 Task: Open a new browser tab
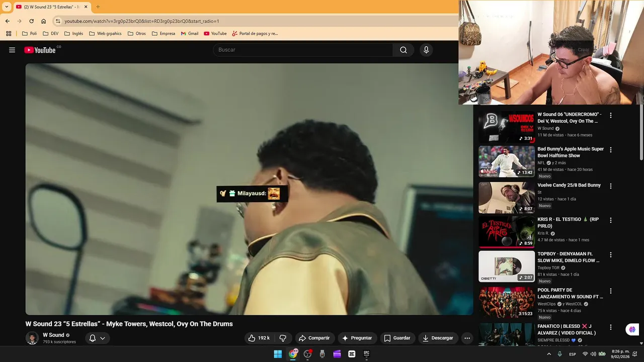98,7
